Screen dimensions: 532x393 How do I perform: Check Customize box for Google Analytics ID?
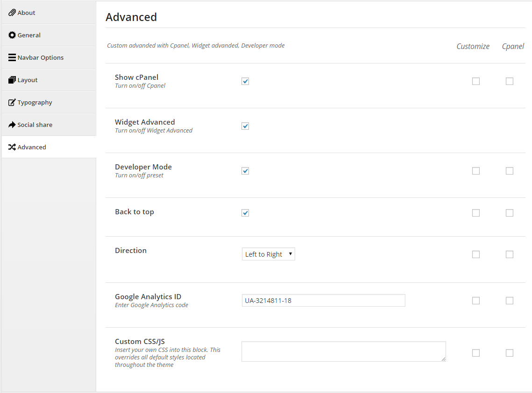tap(475, 301)
